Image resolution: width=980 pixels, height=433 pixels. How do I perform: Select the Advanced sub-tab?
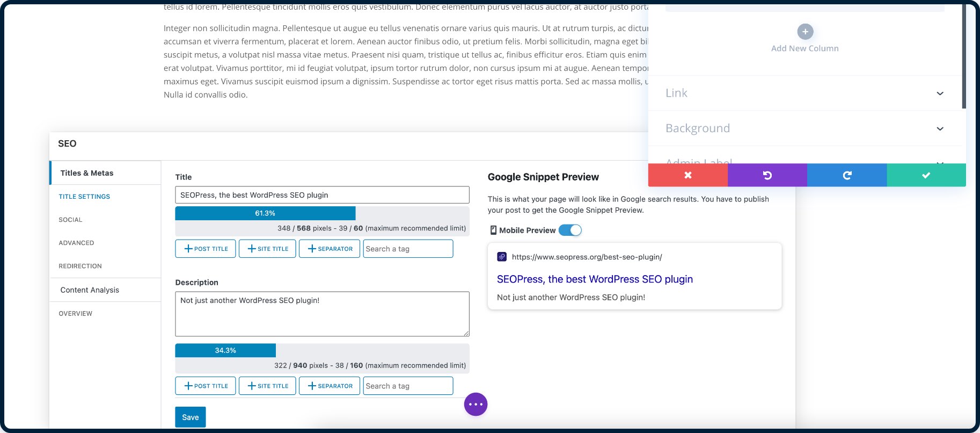76,243
